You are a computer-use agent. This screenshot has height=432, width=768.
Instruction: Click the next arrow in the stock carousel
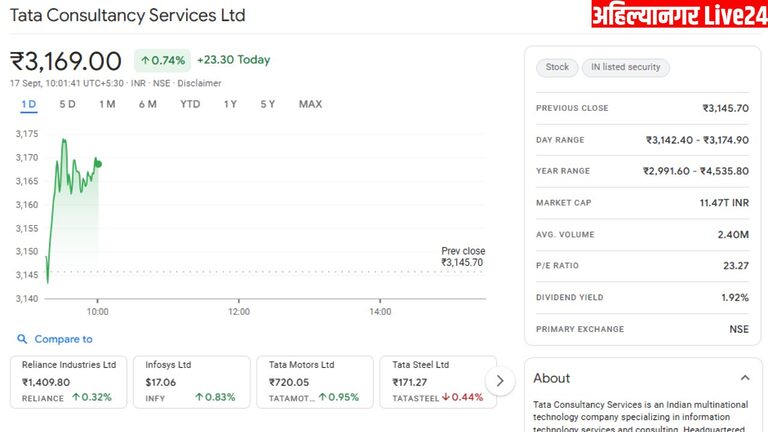(500, 380)
